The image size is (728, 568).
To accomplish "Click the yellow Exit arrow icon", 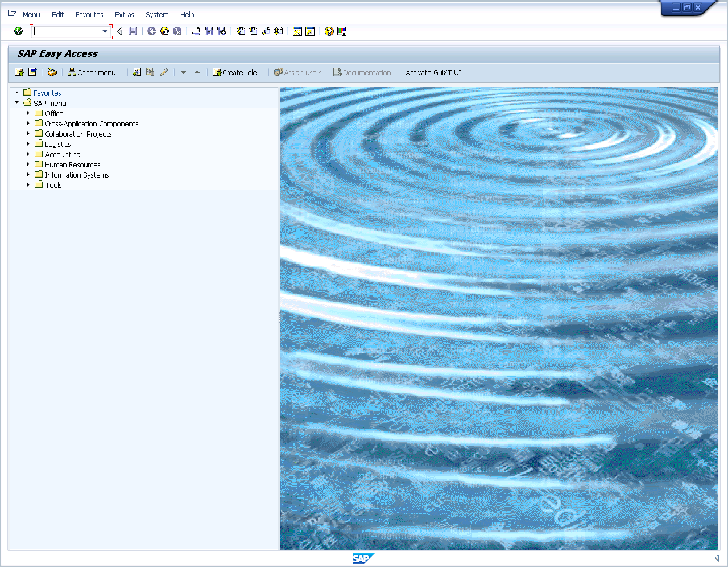I will click(164, 31).
